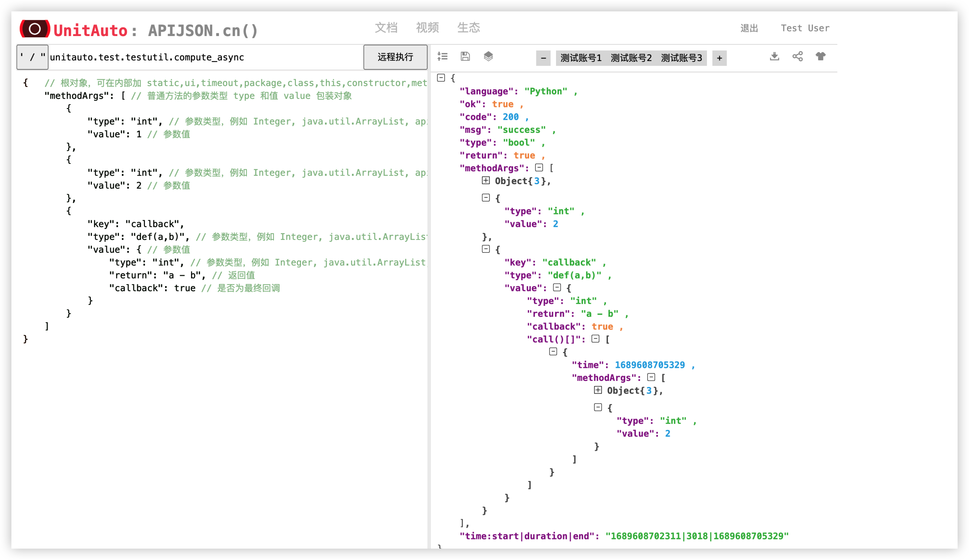Open the test case list icon

(443, 57)
